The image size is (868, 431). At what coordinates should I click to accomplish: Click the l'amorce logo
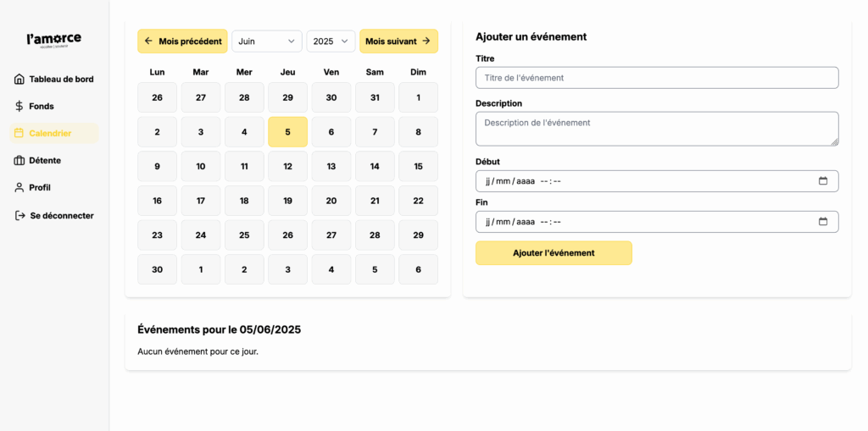(x=54, y=40)
